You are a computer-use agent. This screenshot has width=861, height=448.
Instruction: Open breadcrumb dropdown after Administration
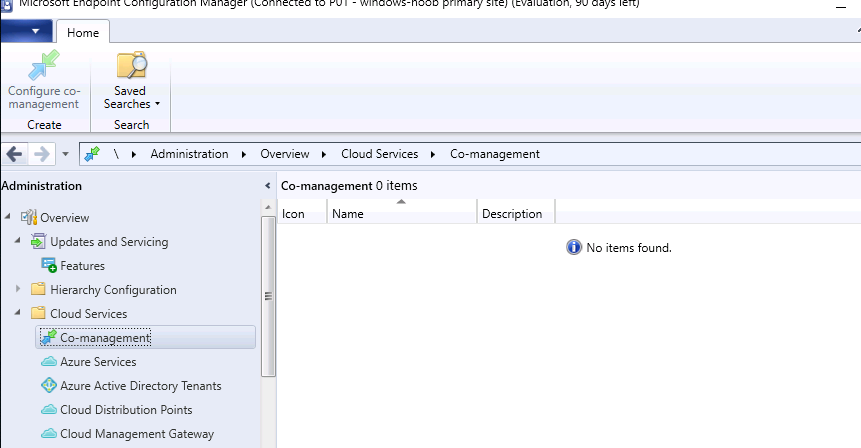(244, 154)
